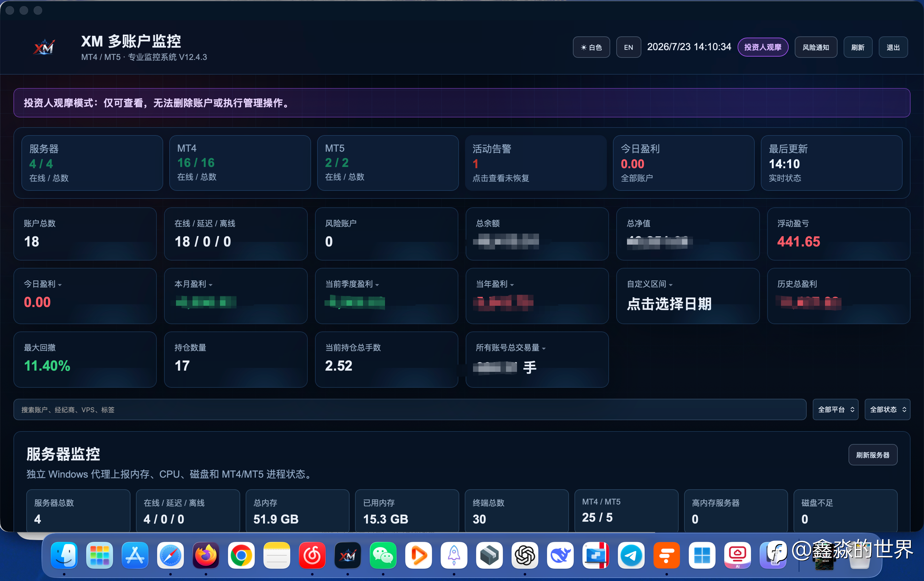Click 刷新服务器 button
Screen dimensions: 924x581
(873, 455)
